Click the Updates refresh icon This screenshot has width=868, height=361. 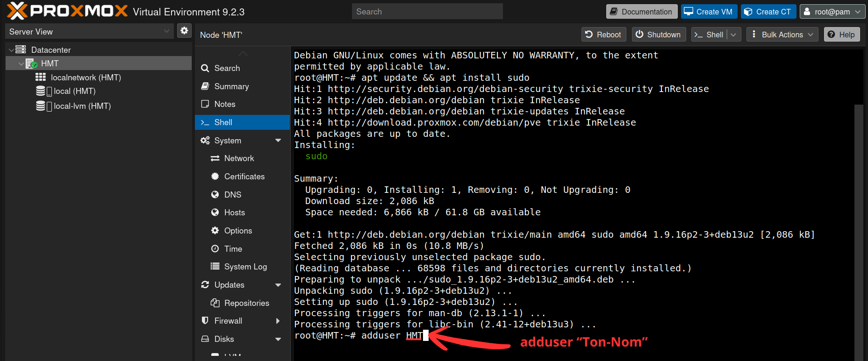pyautogui.click(x=205, y=285)
